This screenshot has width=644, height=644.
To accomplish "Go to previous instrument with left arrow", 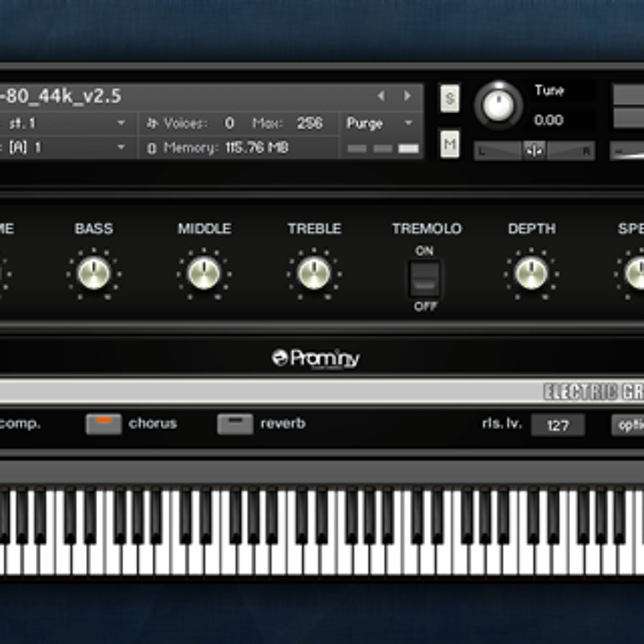I will (382, 95).
